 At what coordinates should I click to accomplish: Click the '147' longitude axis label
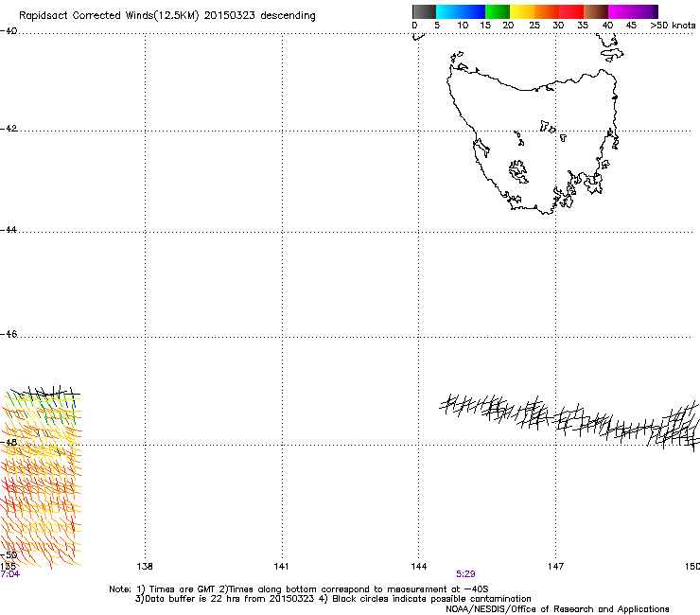(555, 567)
